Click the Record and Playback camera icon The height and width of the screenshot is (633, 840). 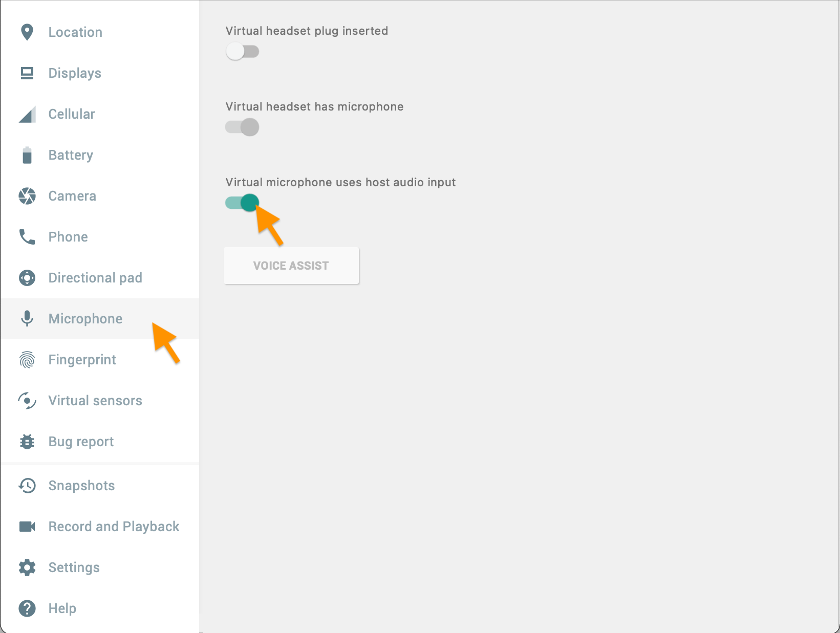(27, 527)
